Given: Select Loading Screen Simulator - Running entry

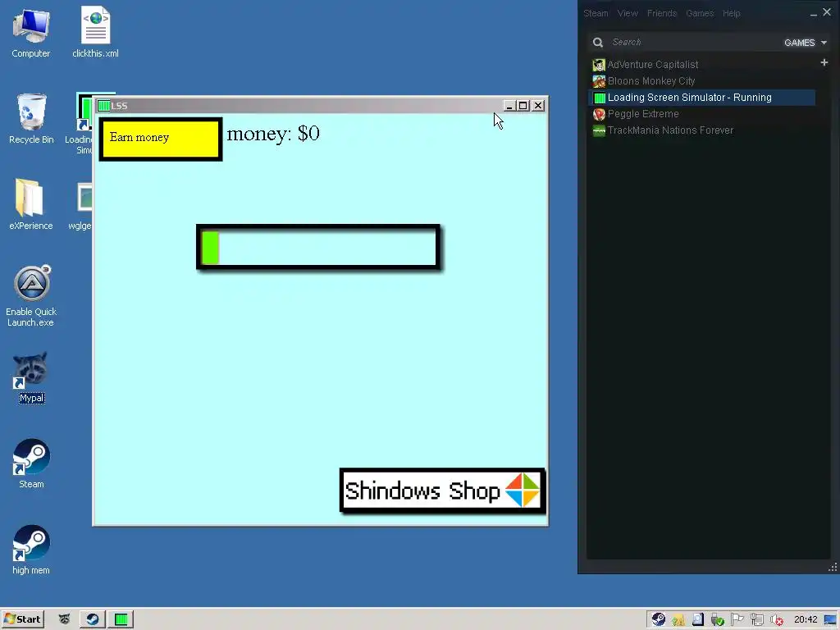Looking at the screenshot, I should (702, 98).
